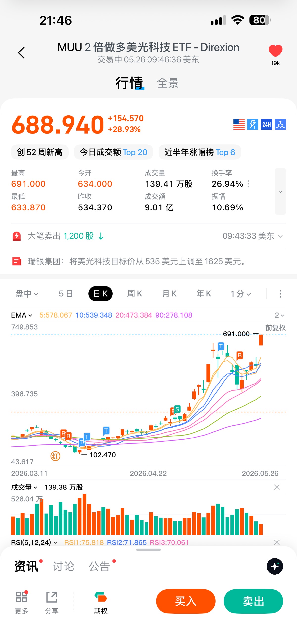Tap the 大笔卖出 1,200股 alert text
297x644 pixels.
(66, 236)
